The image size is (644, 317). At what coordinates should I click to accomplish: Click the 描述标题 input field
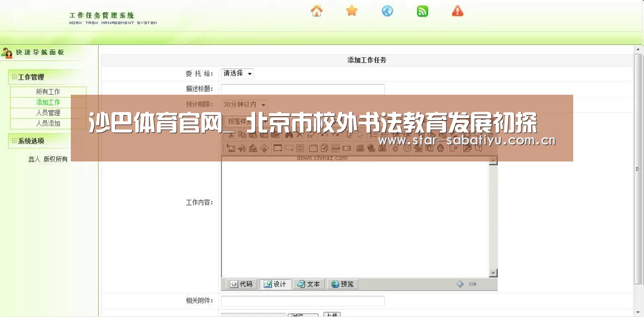pyautogui.click(x=303, y=89)
